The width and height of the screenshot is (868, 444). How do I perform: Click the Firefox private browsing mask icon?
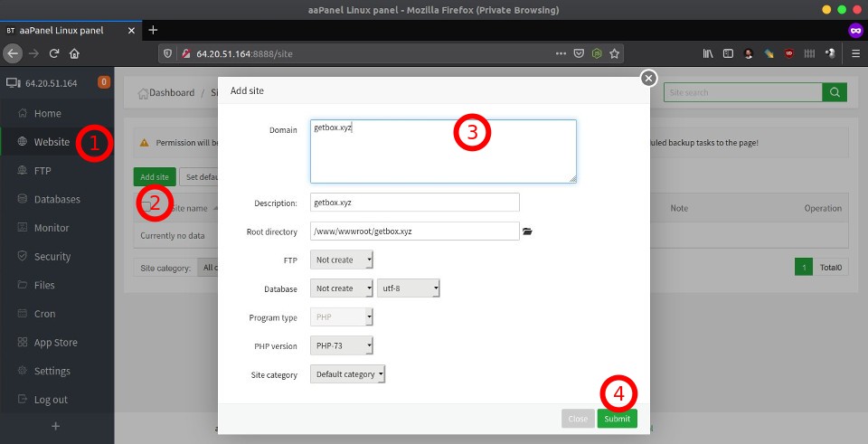point(856,30)
